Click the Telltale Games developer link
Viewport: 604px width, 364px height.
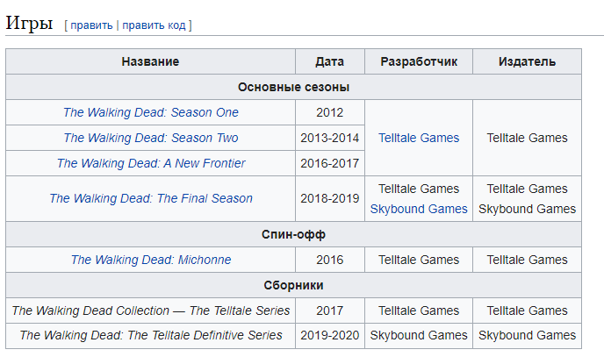[419, 138]
